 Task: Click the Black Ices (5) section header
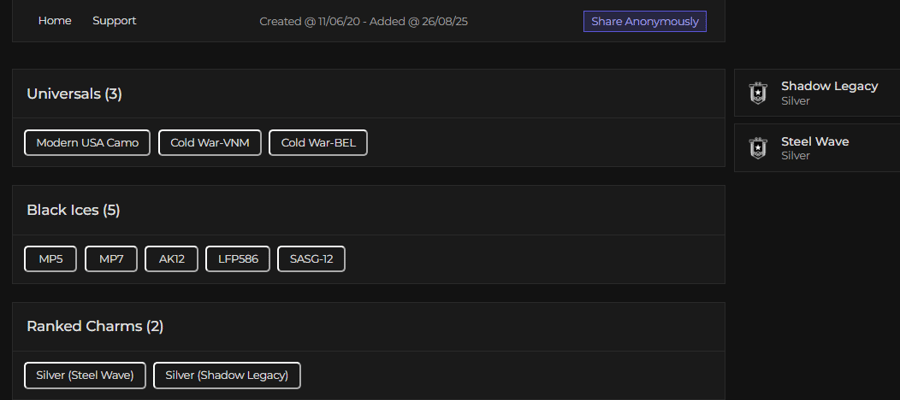pyautogui.click(x=73, y=210)
